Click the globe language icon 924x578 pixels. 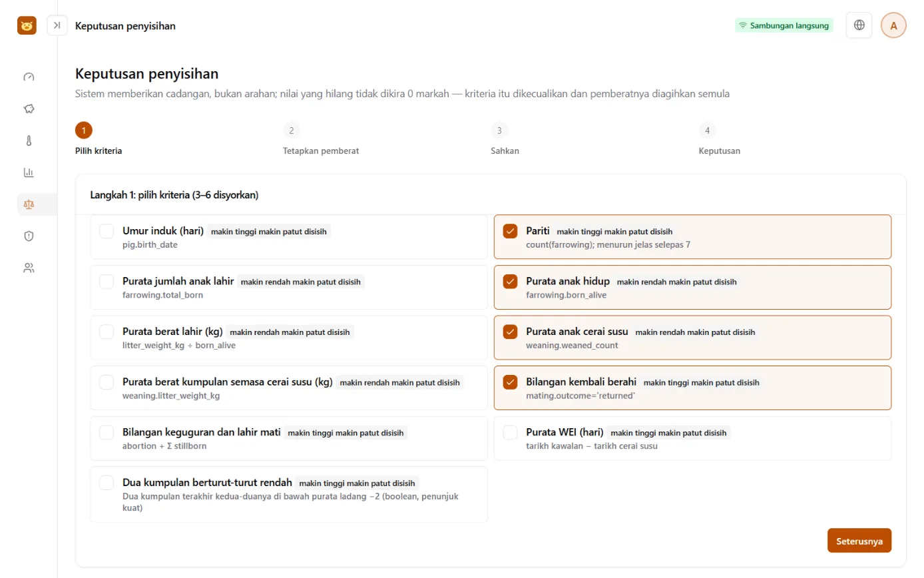(859, 25)
